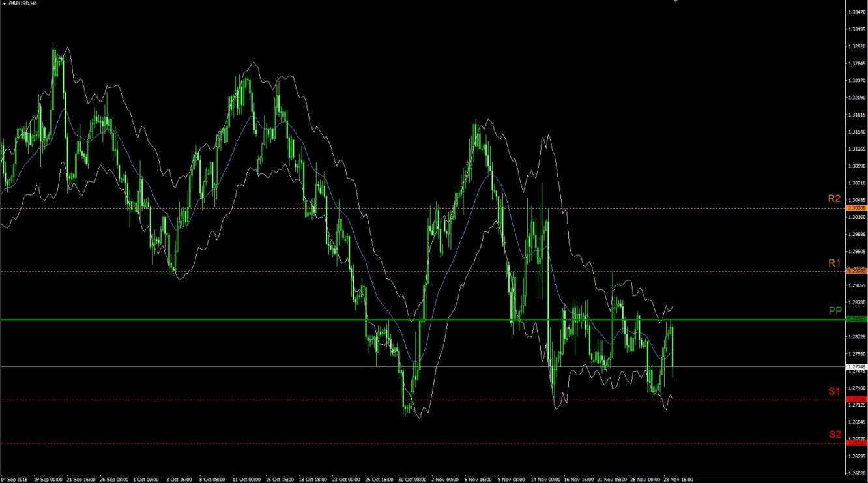Click the 23 Oct 00:00 time label

[347, 479]
